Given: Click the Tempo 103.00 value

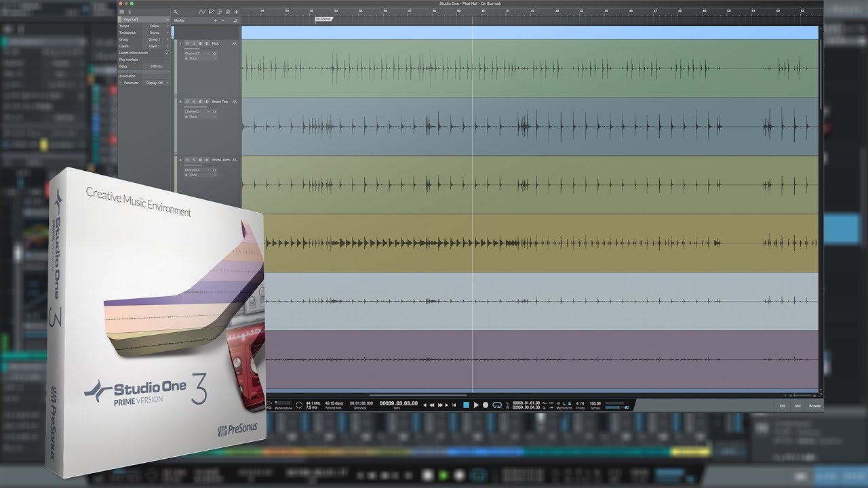Looking at the screenshot, I should [x=595, y=403].
